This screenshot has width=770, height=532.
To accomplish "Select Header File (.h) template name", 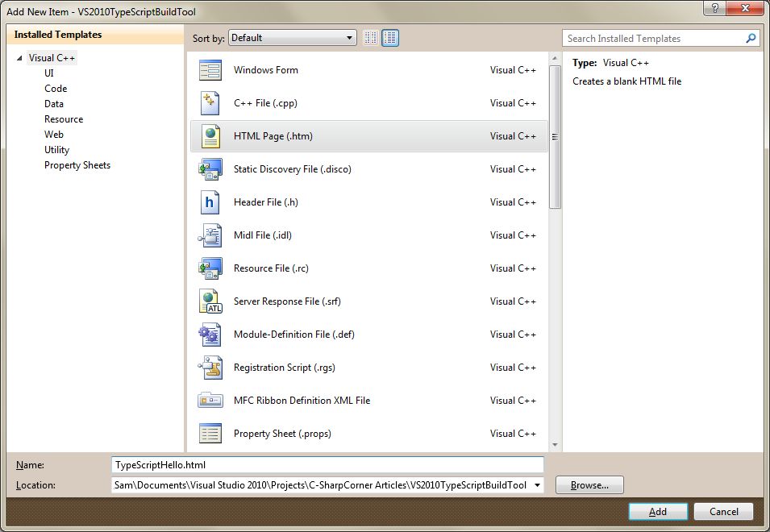I will click(x=265, y=202).
